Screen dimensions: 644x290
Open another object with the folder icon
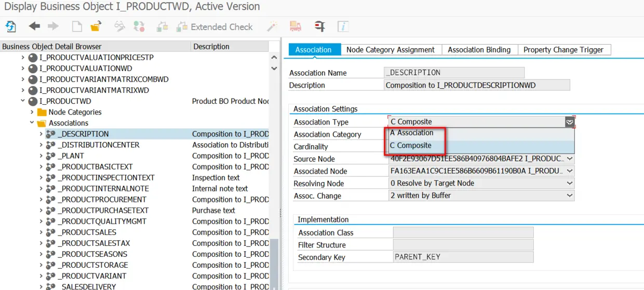pos(96,26)
